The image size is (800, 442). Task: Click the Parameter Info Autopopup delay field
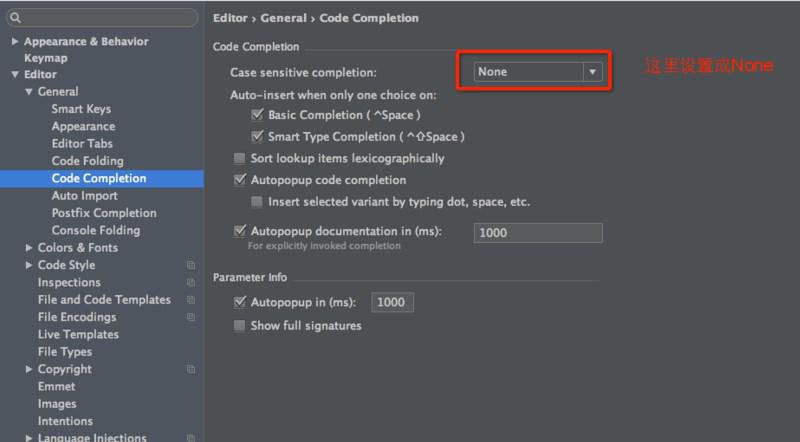[x=392, y=302]
